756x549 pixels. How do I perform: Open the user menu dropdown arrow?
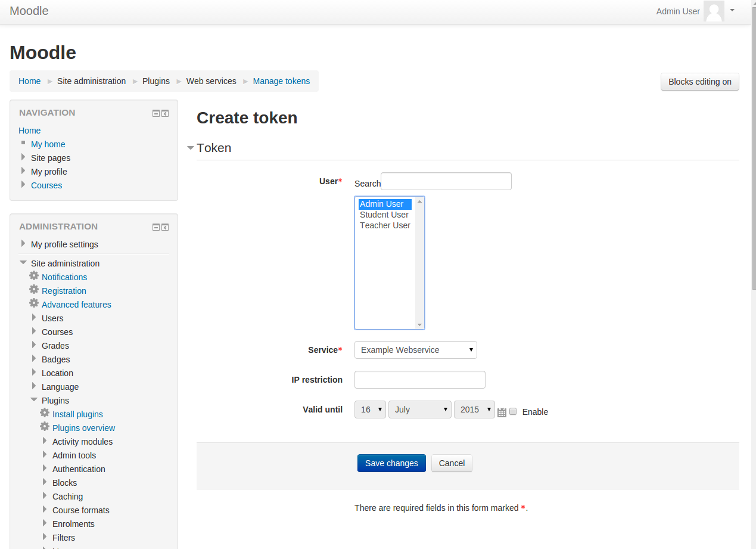(x=732, y=10)
